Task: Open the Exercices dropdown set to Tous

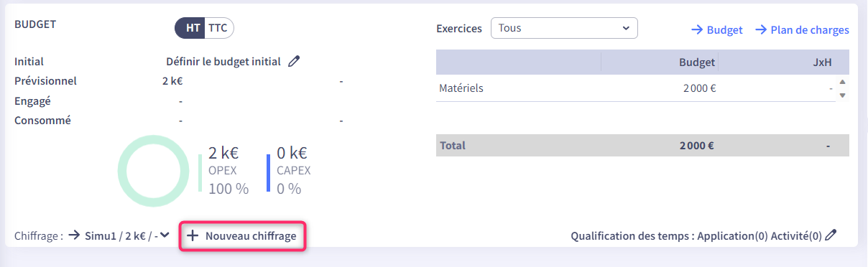Action: [x=564, y=29]
